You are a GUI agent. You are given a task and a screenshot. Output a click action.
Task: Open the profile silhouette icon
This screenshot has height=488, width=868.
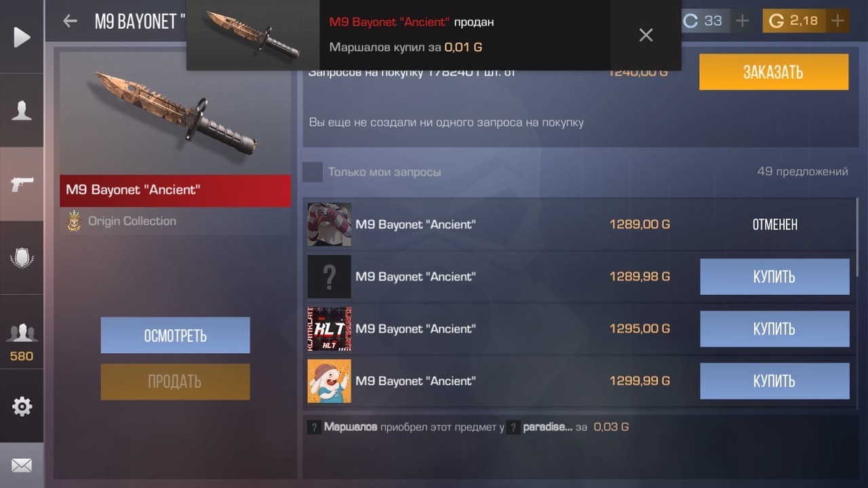click(x=22, y=110)
